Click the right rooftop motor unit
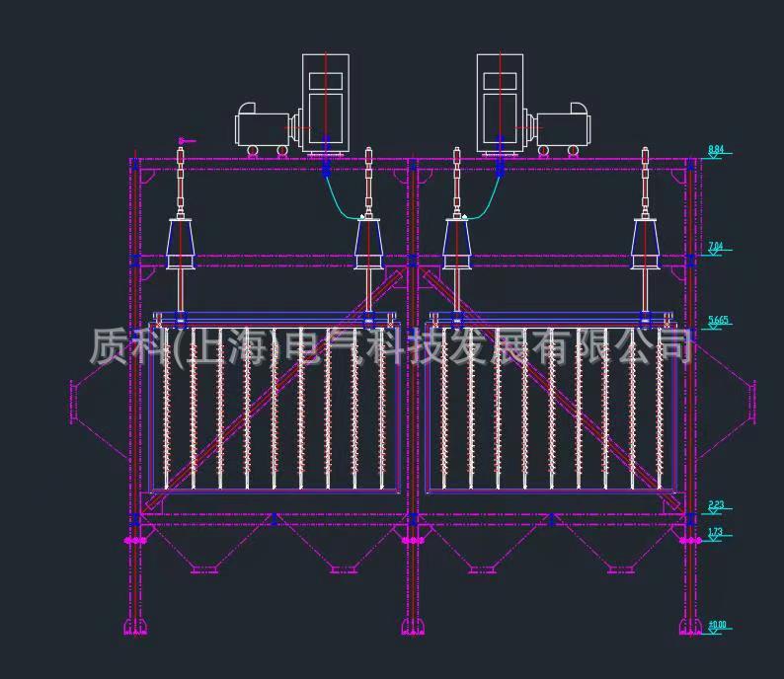Image resolution: width=784 pixels, height=679 pixels. click(563, 128)
